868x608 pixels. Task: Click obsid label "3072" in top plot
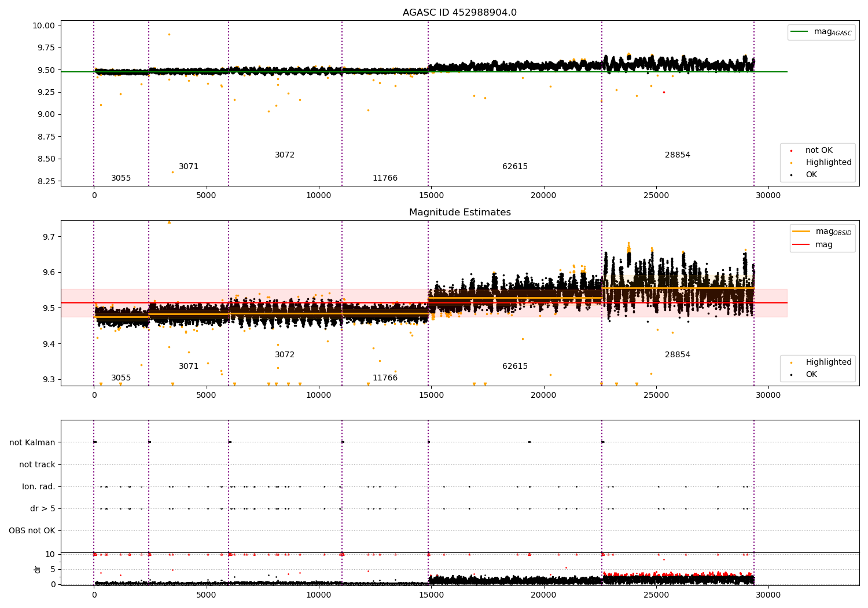point(285,155)
